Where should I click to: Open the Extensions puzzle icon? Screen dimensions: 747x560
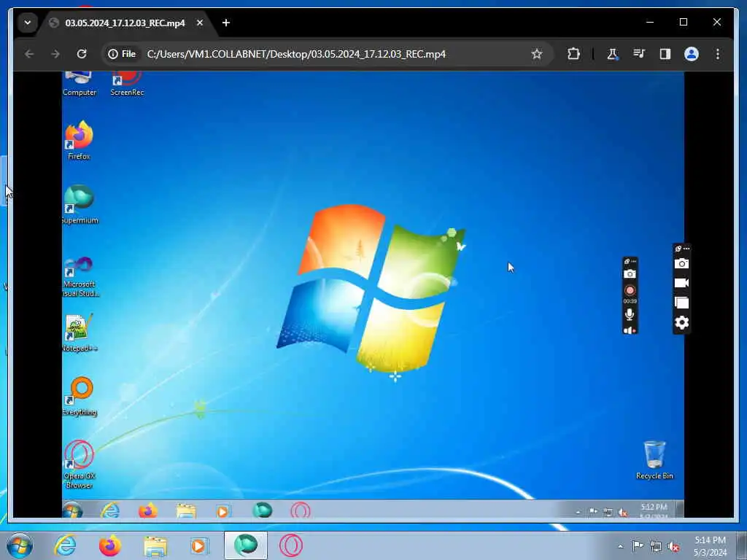[x=573, y=54]
